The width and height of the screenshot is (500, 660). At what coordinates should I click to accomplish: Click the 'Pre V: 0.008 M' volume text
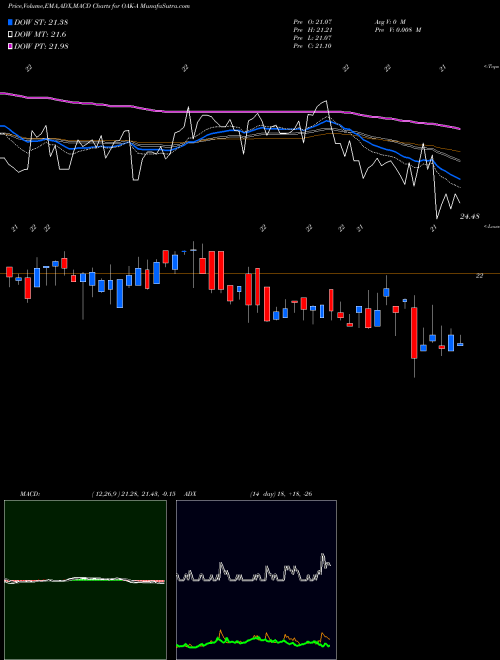(398, 30)
